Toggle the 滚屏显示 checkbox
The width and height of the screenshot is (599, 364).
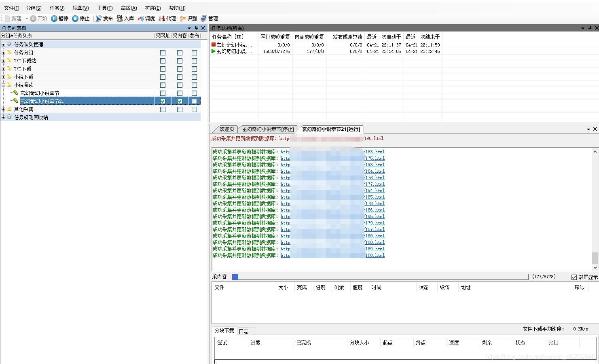[574, 277]
